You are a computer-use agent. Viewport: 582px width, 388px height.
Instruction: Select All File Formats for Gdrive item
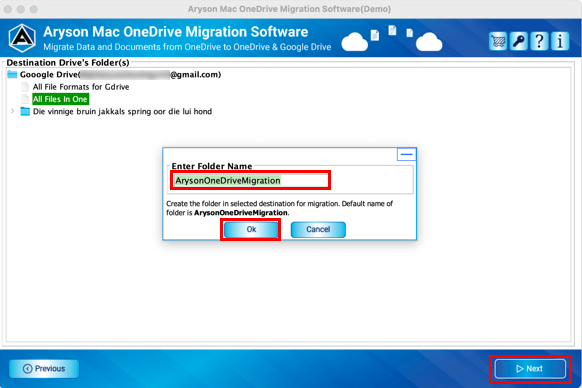81,87
